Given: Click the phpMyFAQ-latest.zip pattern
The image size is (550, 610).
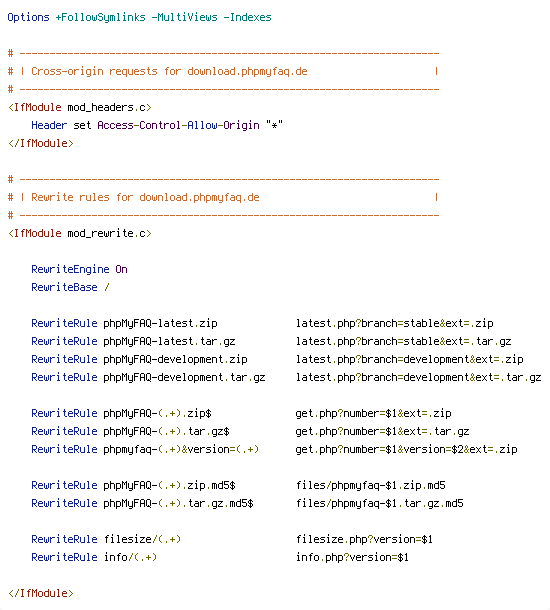Looking at the screenshot, I should (x=160, y=323).
